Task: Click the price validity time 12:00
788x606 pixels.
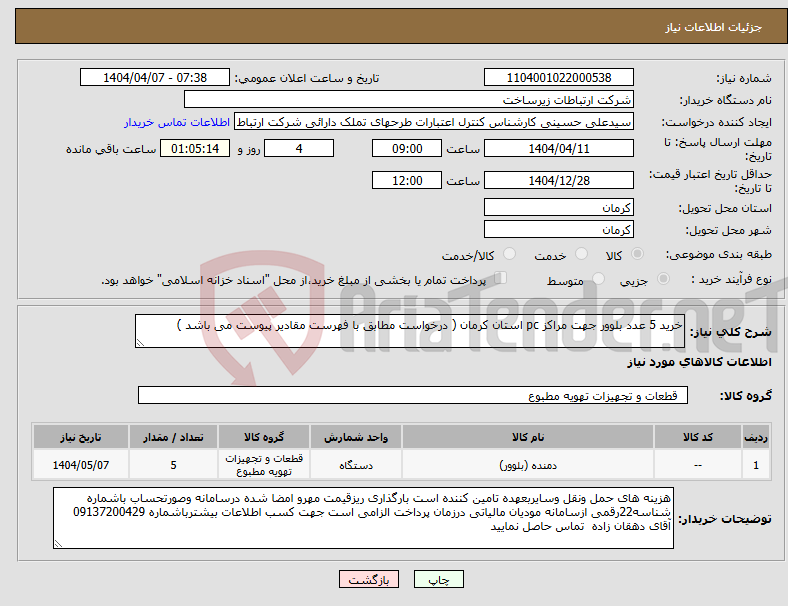Action: point(407,180)
